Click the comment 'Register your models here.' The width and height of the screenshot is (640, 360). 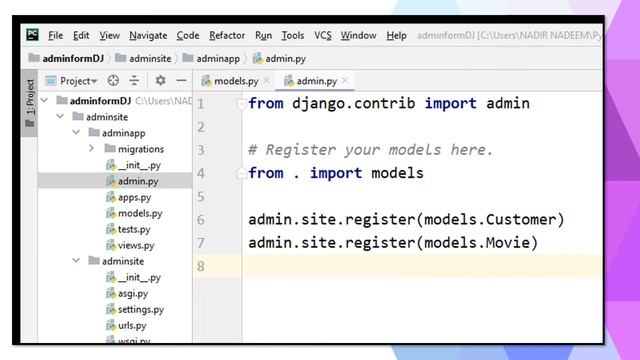(x=379, y=150)
